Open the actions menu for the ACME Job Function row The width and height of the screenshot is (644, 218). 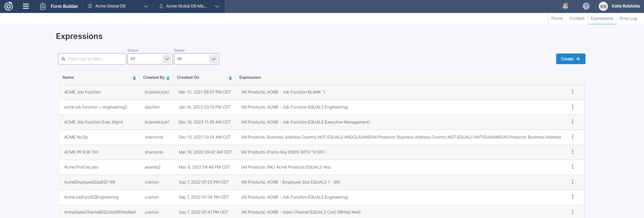click(x=573, y=92)
